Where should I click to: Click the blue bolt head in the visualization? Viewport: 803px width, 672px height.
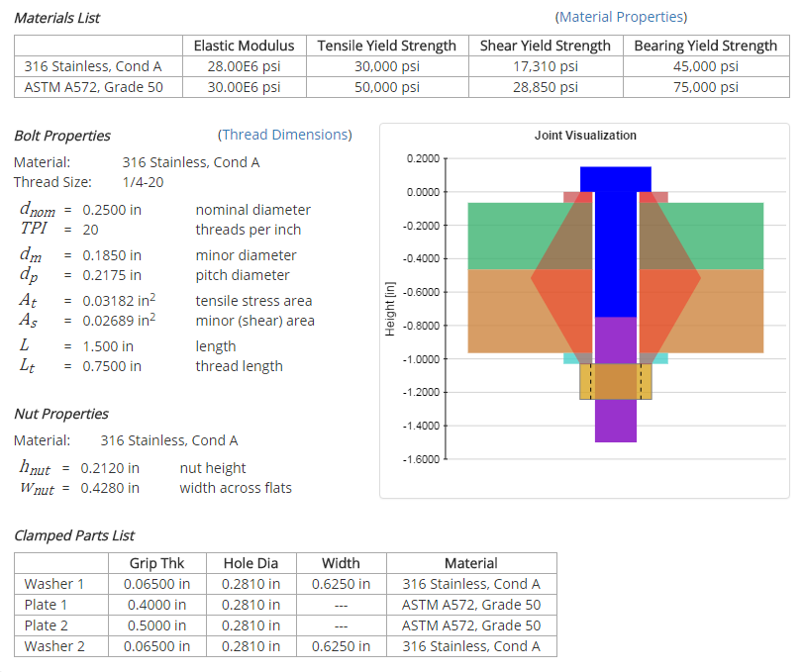coord(615,178)
